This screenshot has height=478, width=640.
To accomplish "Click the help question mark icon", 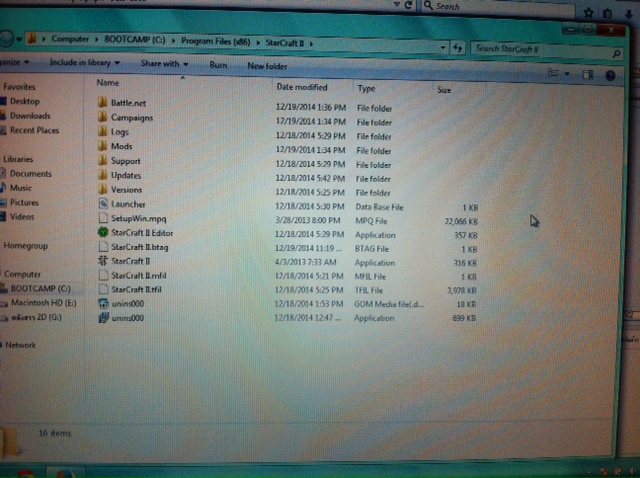I will pos(608,74).
